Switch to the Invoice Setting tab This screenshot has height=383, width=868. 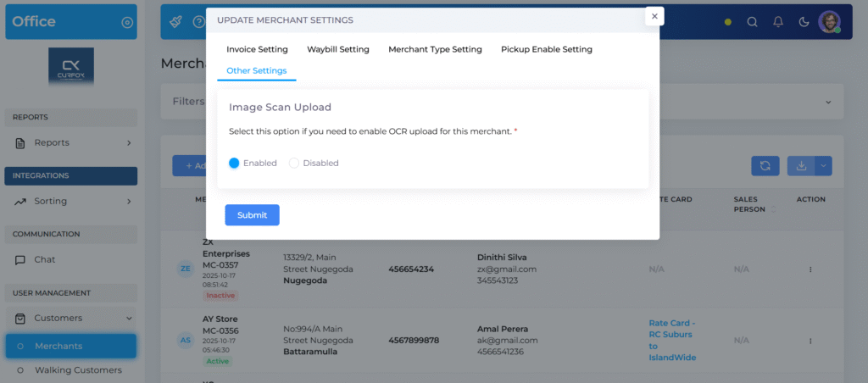click(x=257, y=49)
